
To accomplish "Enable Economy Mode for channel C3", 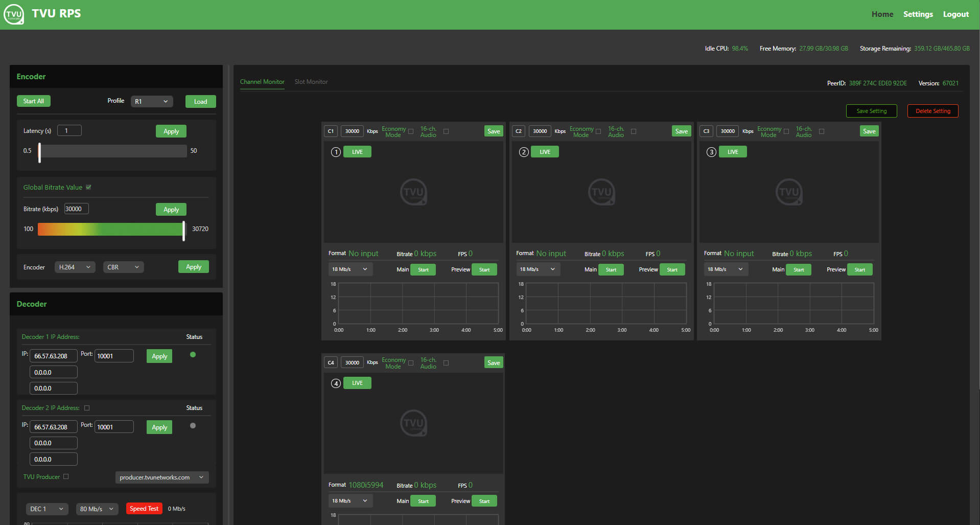I will coord(786,131).
